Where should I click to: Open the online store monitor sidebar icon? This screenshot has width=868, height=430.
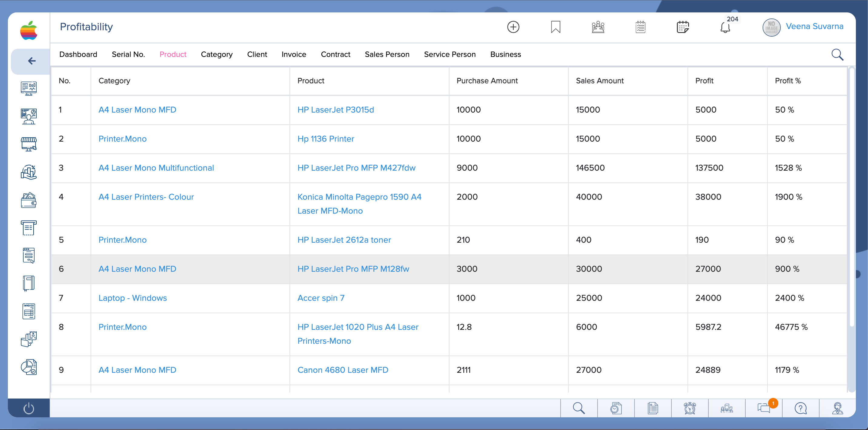(x=29, y=144)
